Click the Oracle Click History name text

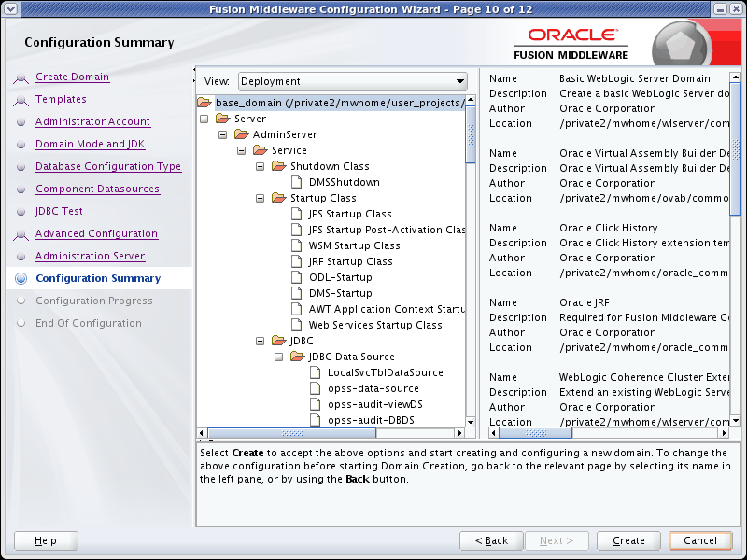609,228
